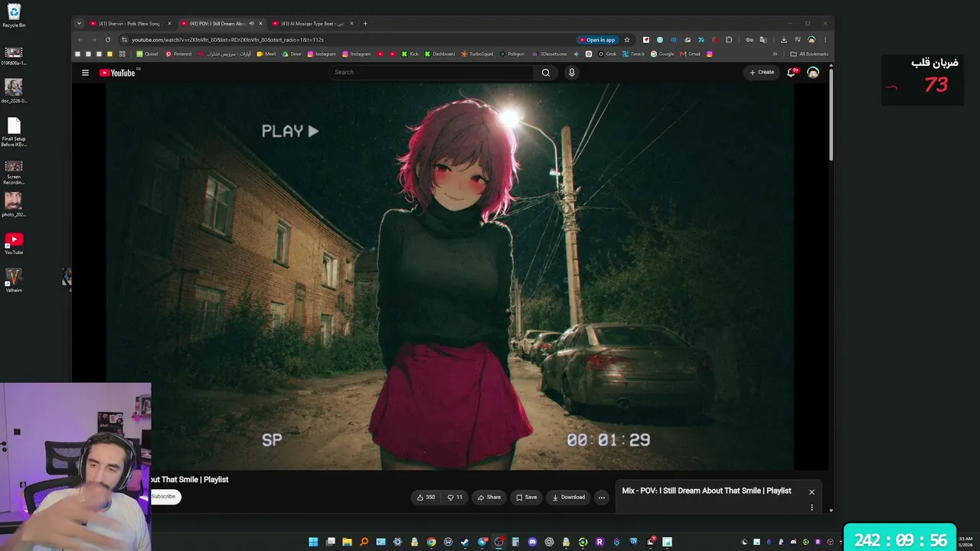Click the video player to pause
Screen dimensions: 980x551
pyautogui.click(x=450, y=277)
